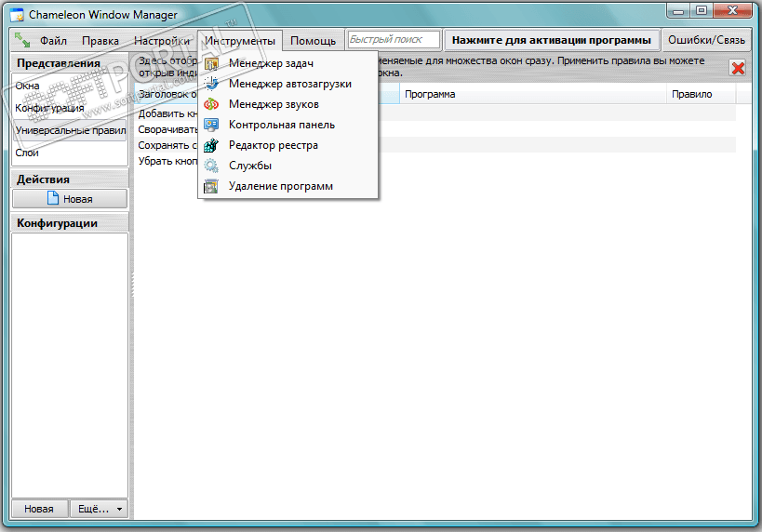Focus the Быстрый поиск search field
This screenshot has width=762, height=532.
pos(394,40)
